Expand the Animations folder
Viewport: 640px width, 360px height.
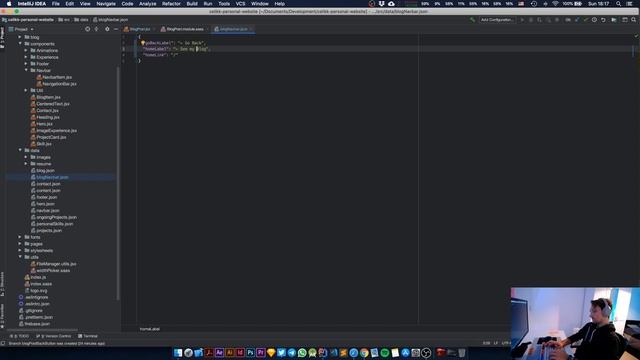click(26, 51)
